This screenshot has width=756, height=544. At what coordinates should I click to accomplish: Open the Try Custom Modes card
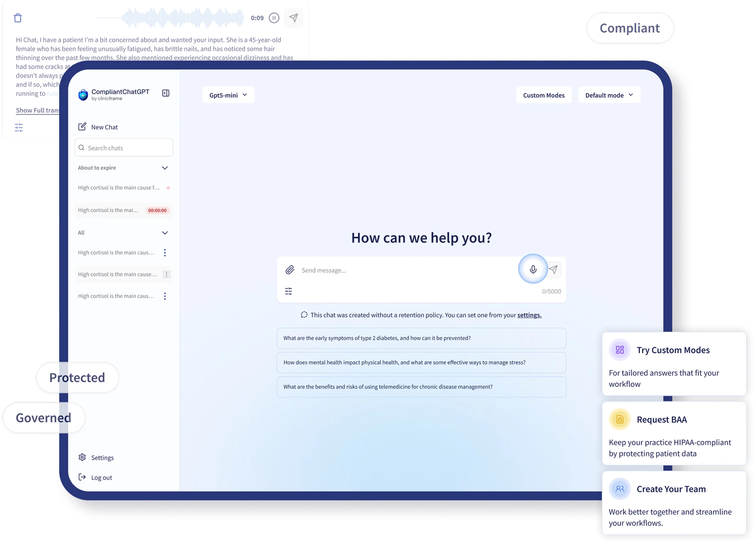tap(674, 364)
